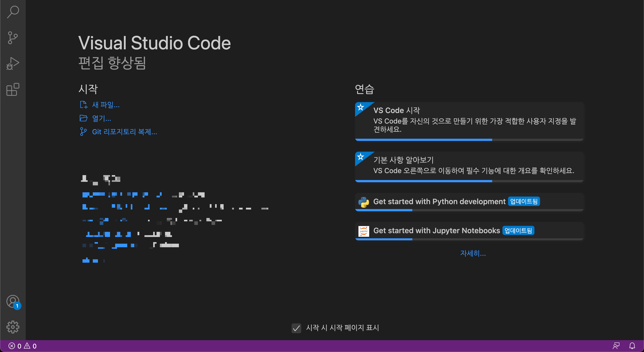Click the feedback icon in status bar
Screen dimensions: 644x352
[616, 346]
